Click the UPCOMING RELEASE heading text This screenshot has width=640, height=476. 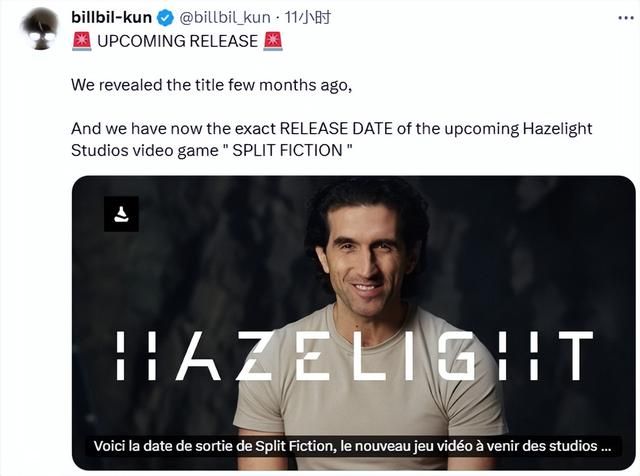point(177,41)
